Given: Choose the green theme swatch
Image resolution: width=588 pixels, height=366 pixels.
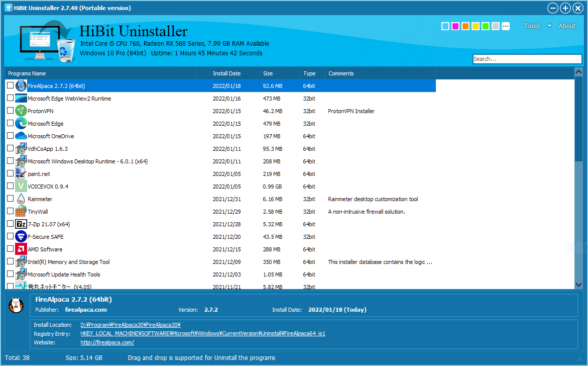Looking at the screenshot, I should tap(485, 26).
